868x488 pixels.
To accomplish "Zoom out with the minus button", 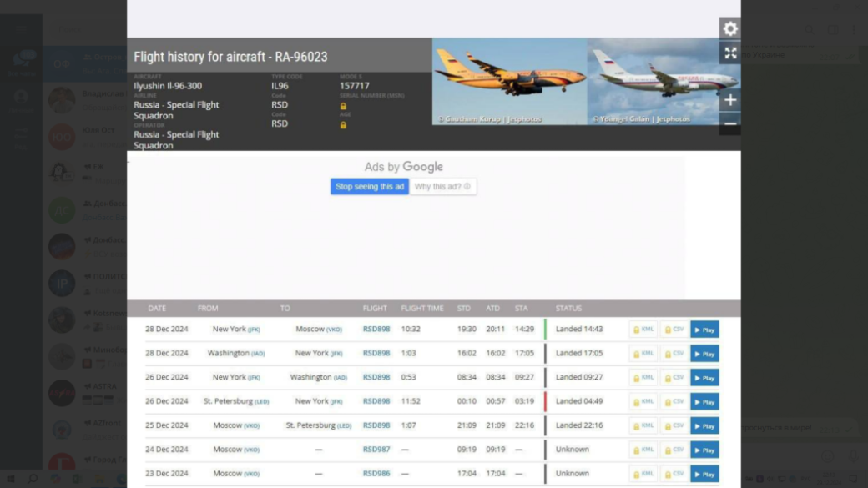I will pyautogui.click(x=730, y=124).
